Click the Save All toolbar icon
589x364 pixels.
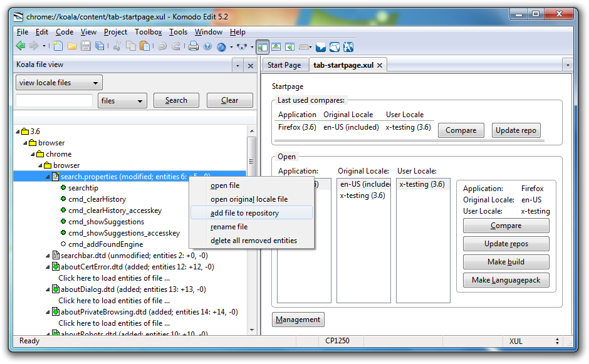click(100, 46)
